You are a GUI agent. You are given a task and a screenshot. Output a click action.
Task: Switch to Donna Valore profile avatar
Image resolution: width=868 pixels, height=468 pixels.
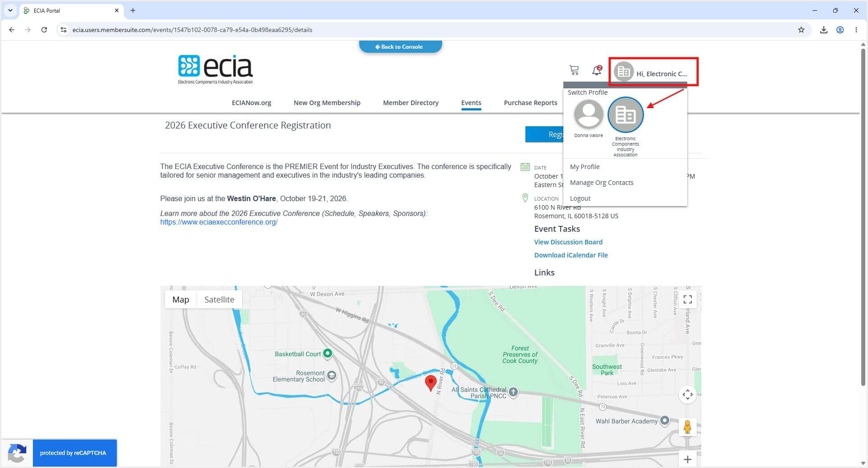click(589, 114)
